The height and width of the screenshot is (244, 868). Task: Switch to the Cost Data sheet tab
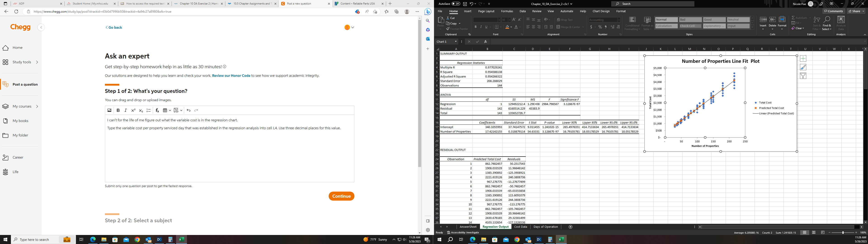click(521, 227)
